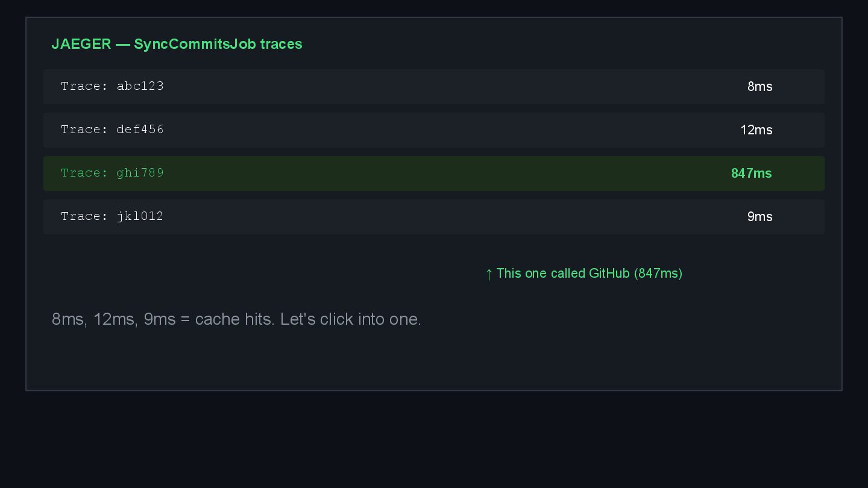The image size is (868, 488).
Task: Click the word GitHub in the annotation
Action: (x=609, y=274)
